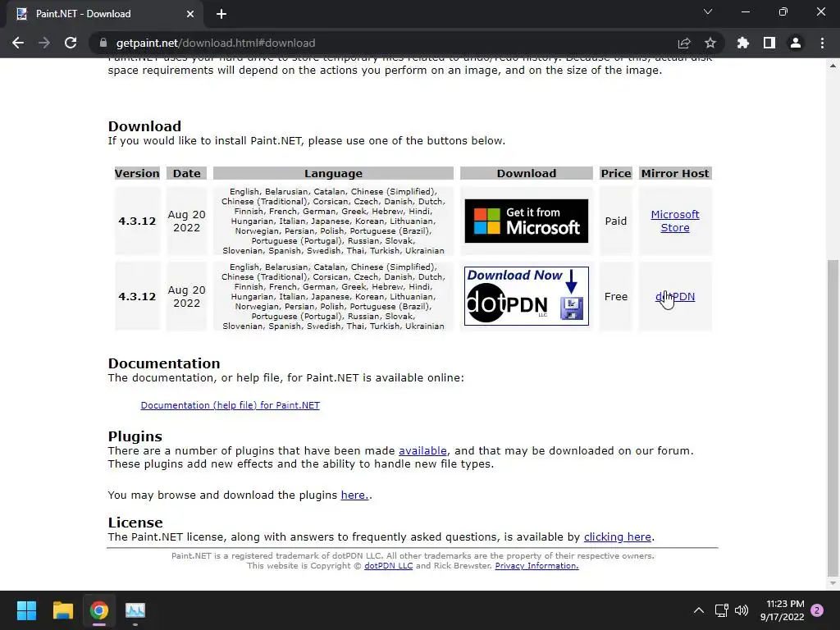Open the network tray icon
Viewport: 840px width, 630px height.
[x=721, y=610]
